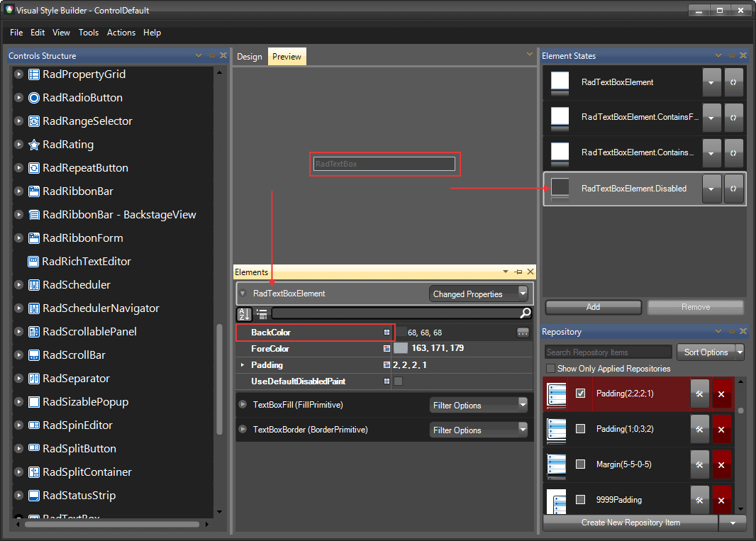Open the BackColor ellipsis editor button

523,333
